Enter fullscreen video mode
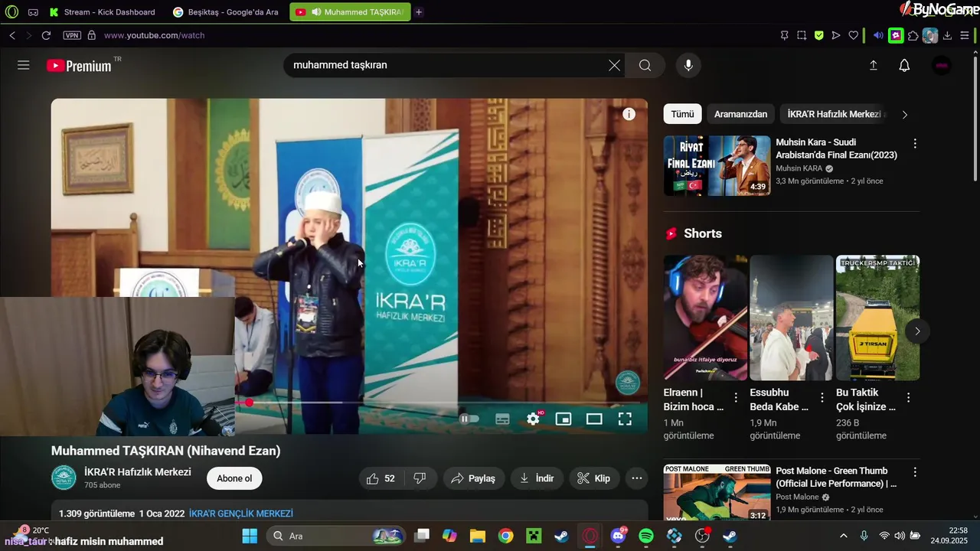Image resolution: width=980 pixels, height=551 pixels. [x=625, y=419]
